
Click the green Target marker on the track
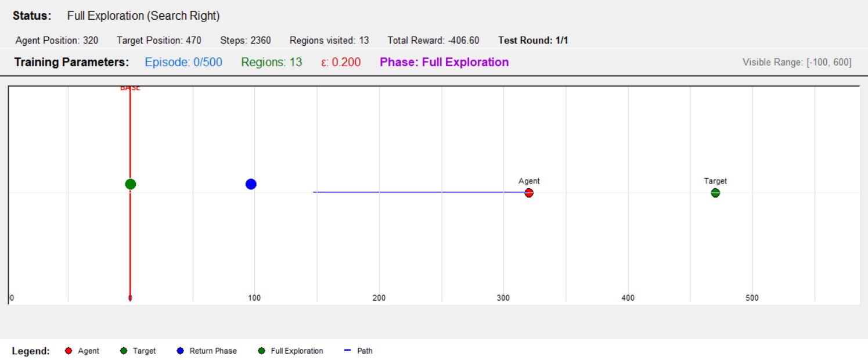(x=715, y=193)
